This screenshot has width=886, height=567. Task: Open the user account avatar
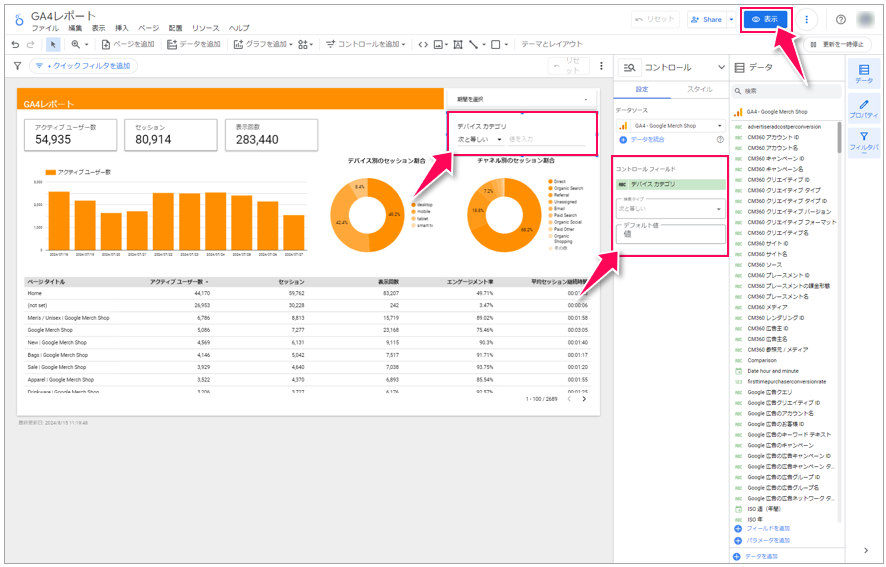(866, 20)
